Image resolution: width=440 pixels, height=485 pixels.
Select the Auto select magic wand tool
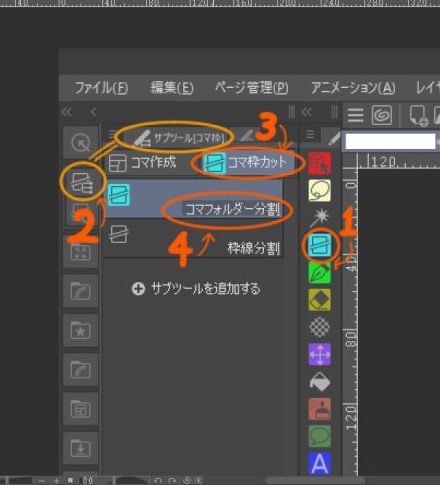(x=320, y=217)
